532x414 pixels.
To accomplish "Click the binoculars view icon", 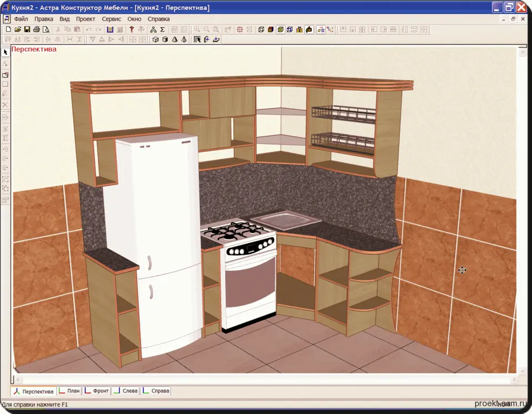I will click(299, 29).
